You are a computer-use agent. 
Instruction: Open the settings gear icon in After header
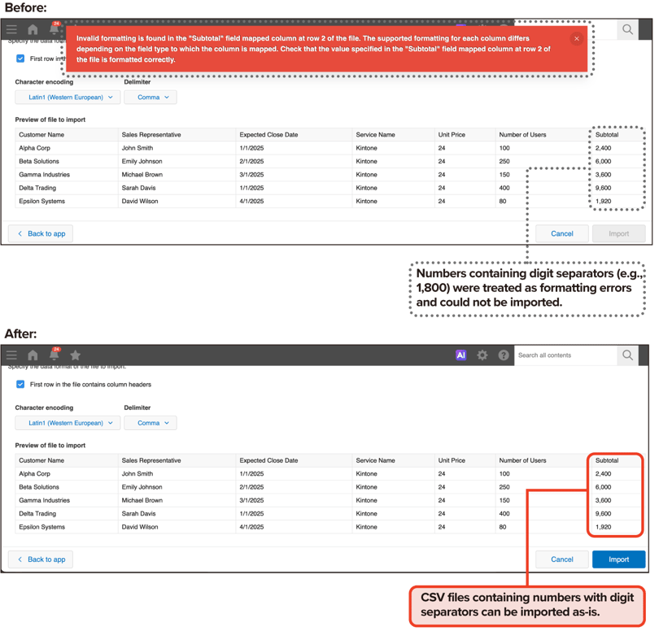point(482,355)
